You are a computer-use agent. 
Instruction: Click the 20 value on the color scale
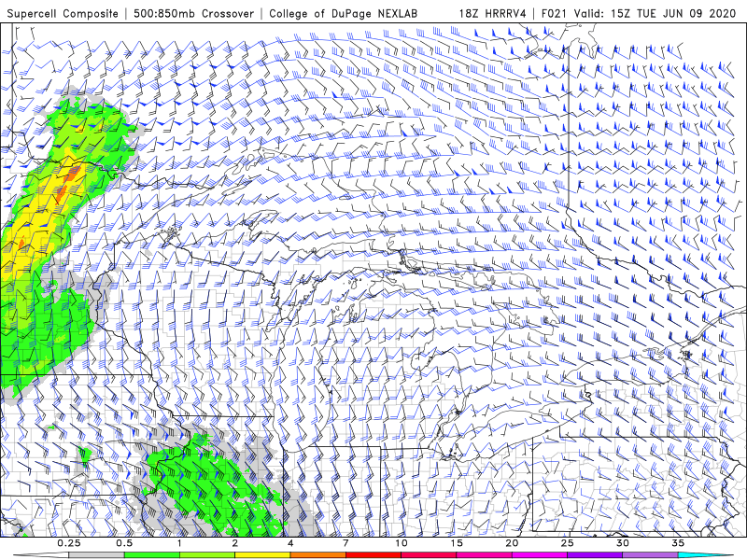(512, 543)
